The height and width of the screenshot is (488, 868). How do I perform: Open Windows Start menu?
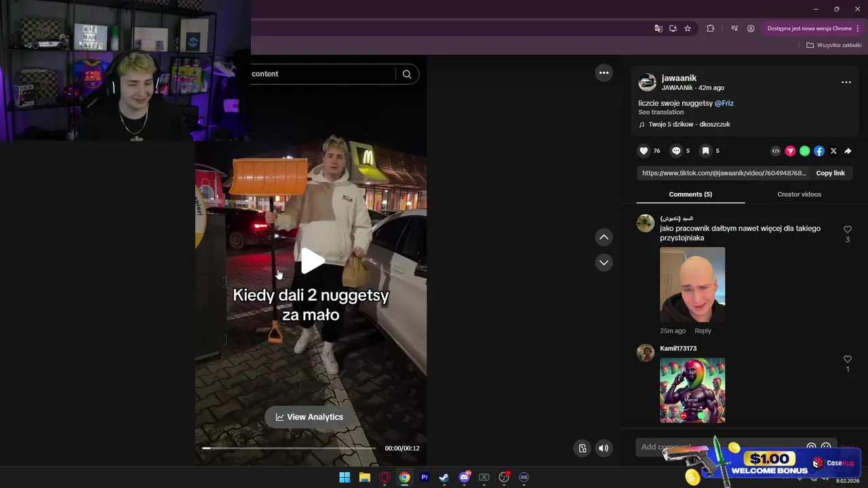click(x=344, y=477)
